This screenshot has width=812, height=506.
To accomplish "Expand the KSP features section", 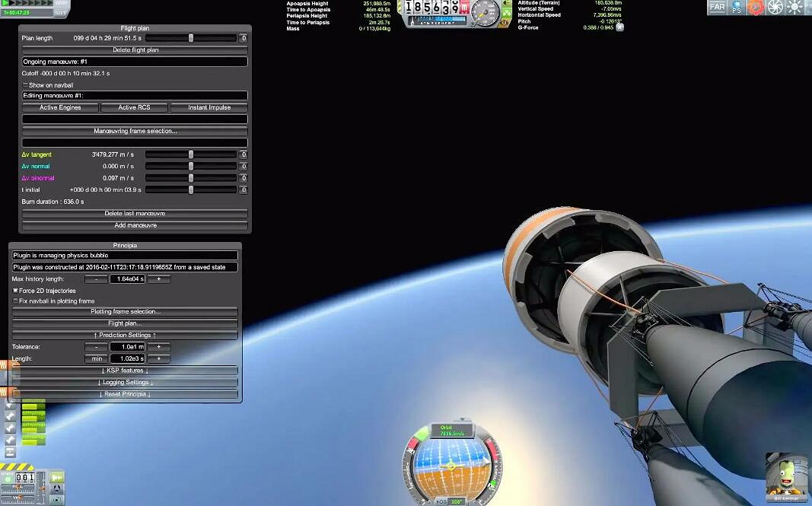I will 126,371.
